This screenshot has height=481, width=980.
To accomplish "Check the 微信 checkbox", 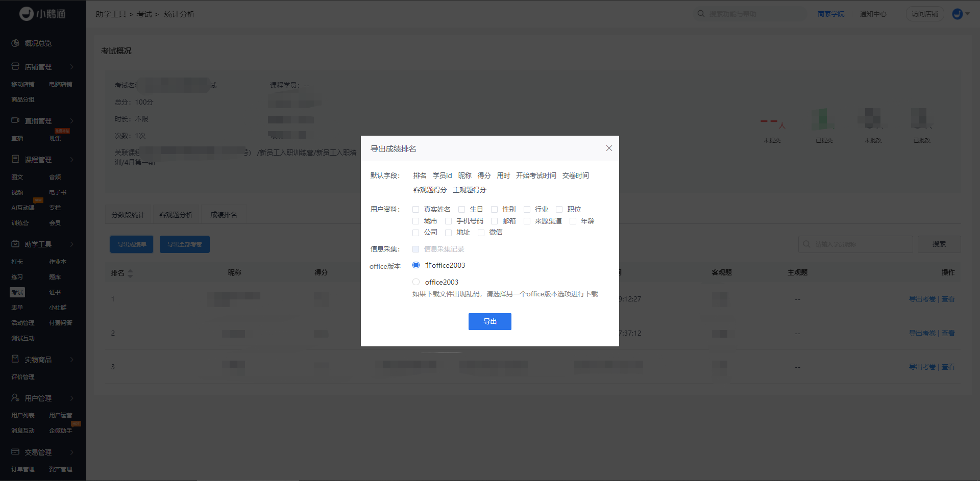I will coord(481,233).
